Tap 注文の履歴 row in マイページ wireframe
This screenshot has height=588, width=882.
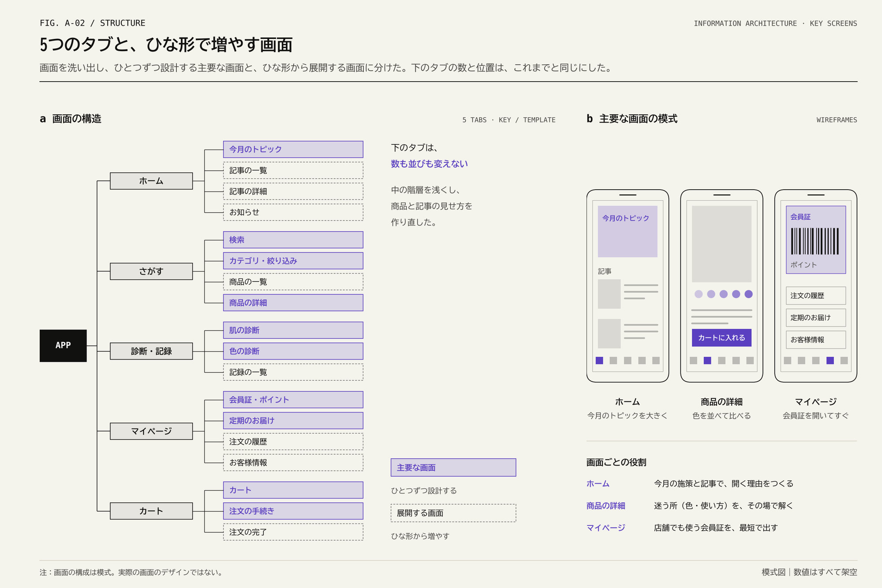point(816,296)
